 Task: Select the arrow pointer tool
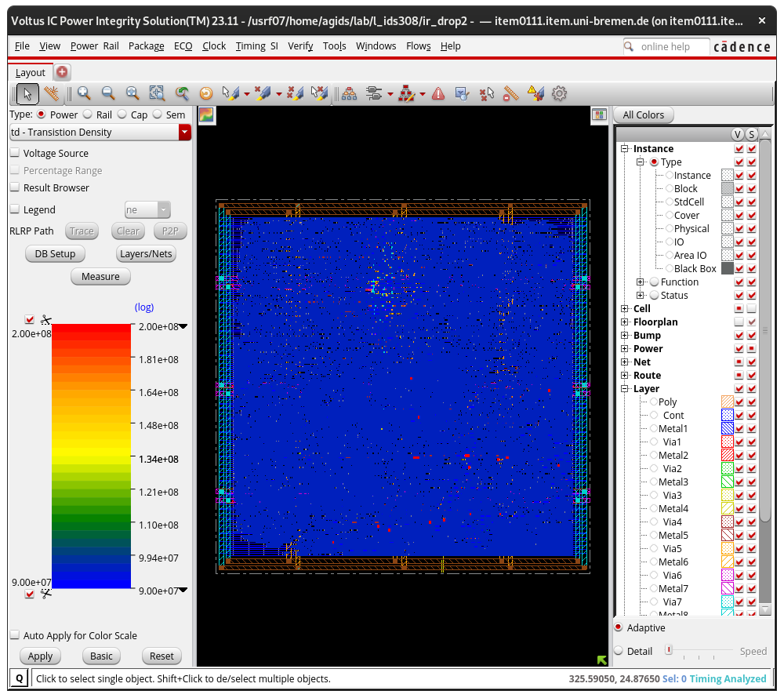27,94
